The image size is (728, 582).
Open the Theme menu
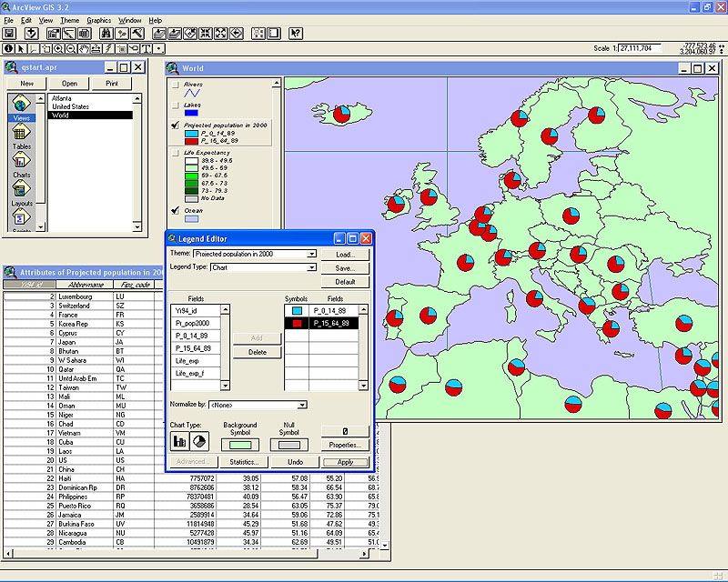[x=69, y=20]
